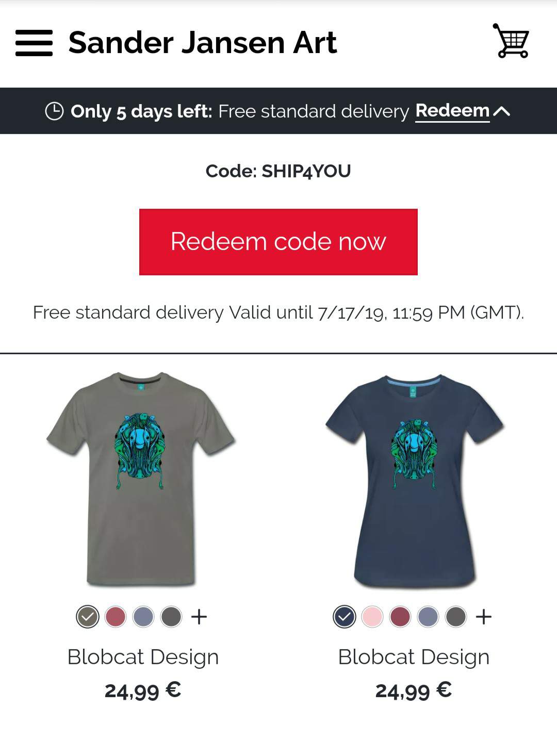Viewport: 557px width, 756px height.
Task: Click the clock icon in the promo banner
Action: click(54, 111)
